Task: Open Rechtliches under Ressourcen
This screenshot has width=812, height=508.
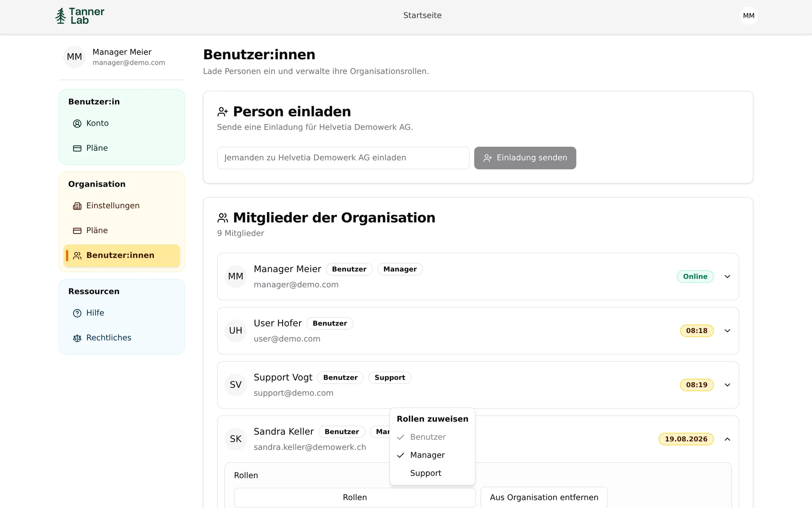Action: [122, 338]
